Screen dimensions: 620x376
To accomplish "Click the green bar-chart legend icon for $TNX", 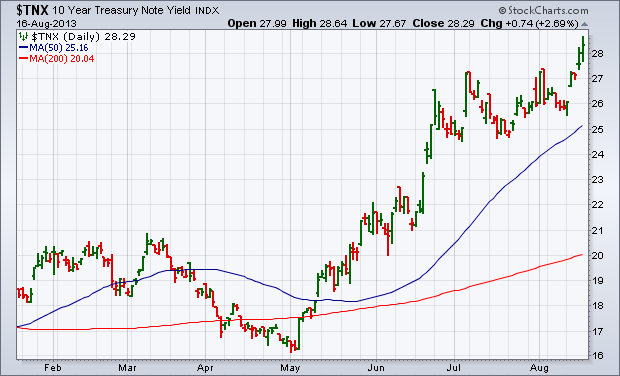I will coord(23,37).
